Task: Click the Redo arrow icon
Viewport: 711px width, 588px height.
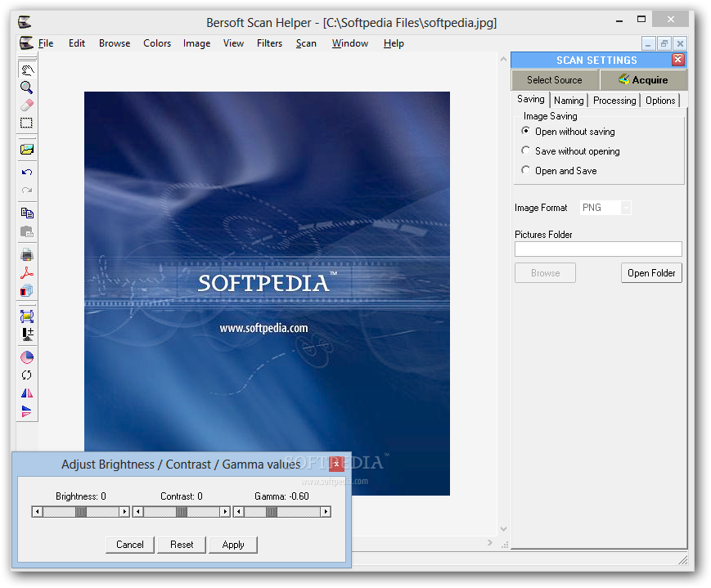Action: [27, 190]
